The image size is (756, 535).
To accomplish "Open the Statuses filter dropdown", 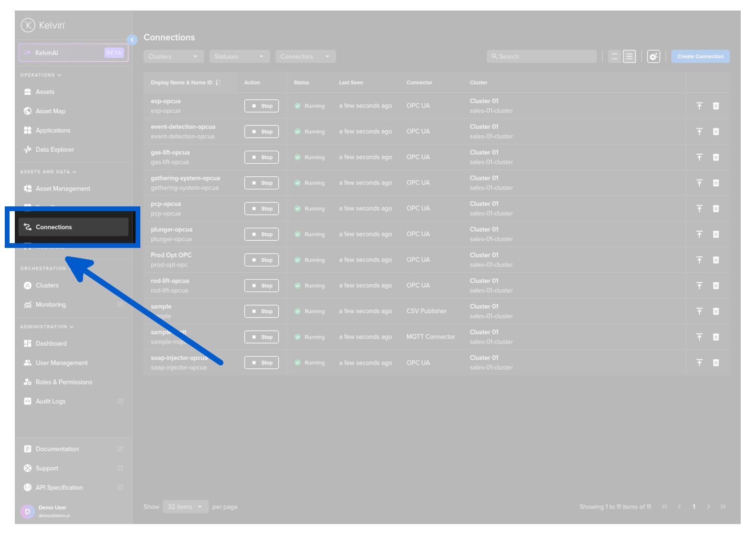I will click(239, 56).
